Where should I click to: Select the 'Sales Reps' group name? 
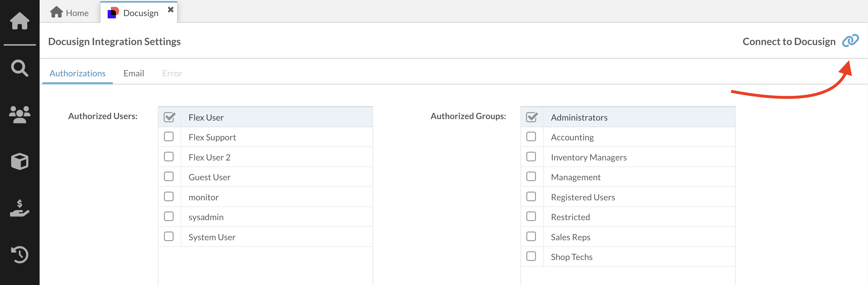[x=570, y=237]
